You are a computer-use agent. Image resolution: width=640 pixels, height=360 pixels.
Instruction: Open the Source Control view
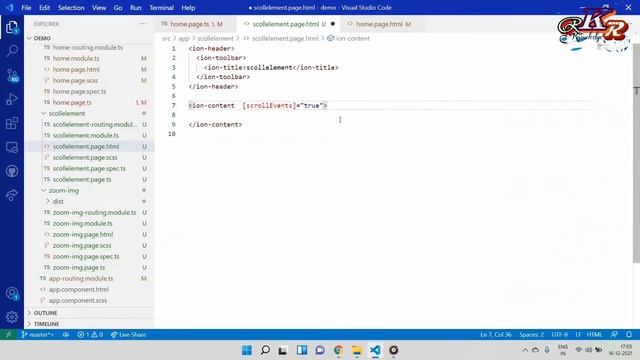pyautogui.click(x=12, y=75)
